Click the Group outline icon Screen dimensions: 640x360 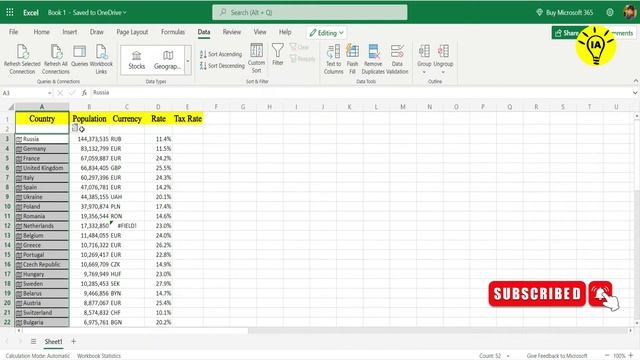[x=424, y=51]
